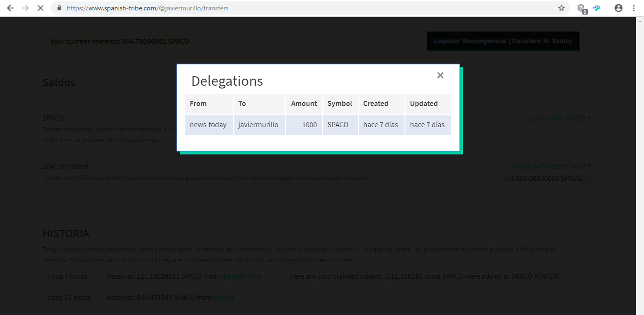Viewport: 644px width, 315px height.
Task: Click the SPACO symbol cell
Action: [x=340, y=125]
